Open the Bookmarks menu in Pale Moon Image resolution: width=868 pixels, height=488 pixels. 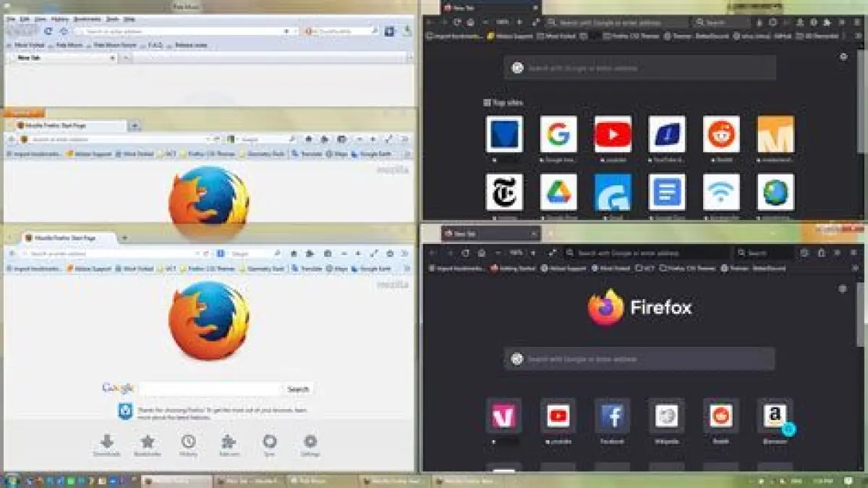tap(88, 19)
